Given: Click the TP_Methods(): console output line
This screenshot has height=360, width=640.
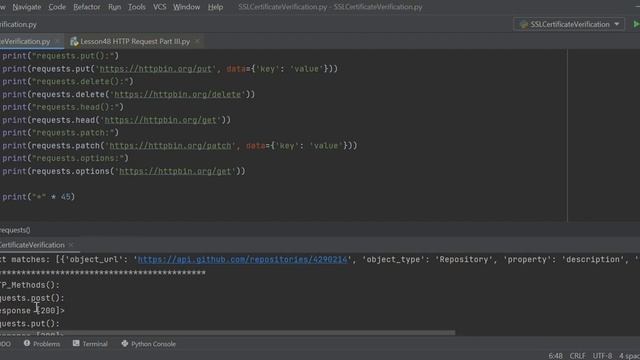Looking at the screenshot, I should click(30, 285).
